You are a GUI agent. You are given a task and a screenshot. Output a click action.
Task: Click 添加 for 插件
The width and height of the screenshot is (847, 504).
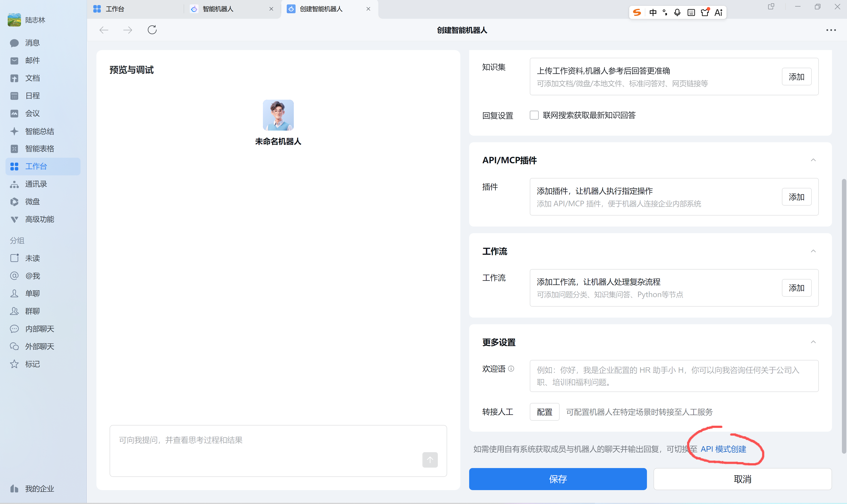(x=797, y=197)
